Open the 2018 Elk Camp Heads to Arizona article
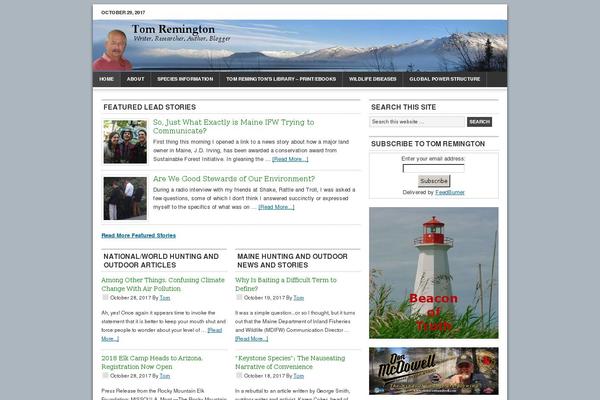The height and width of the screenshot is (400, 600). click(x=152, y=362)
